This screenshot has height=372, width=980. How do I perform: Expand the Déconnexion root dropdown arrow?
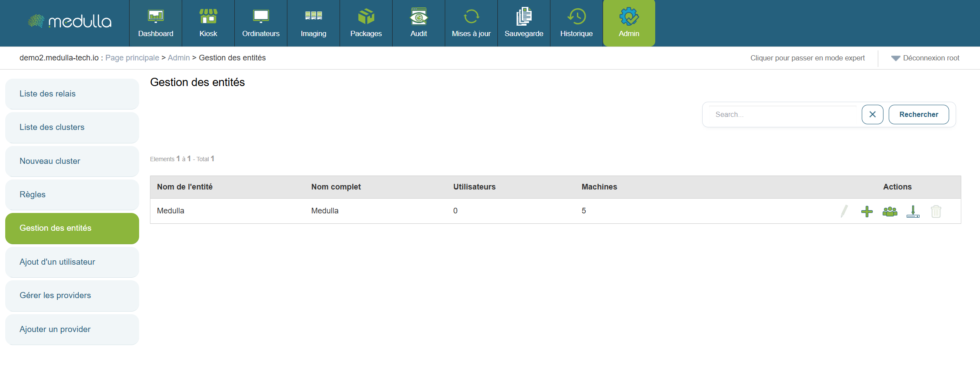895,58
